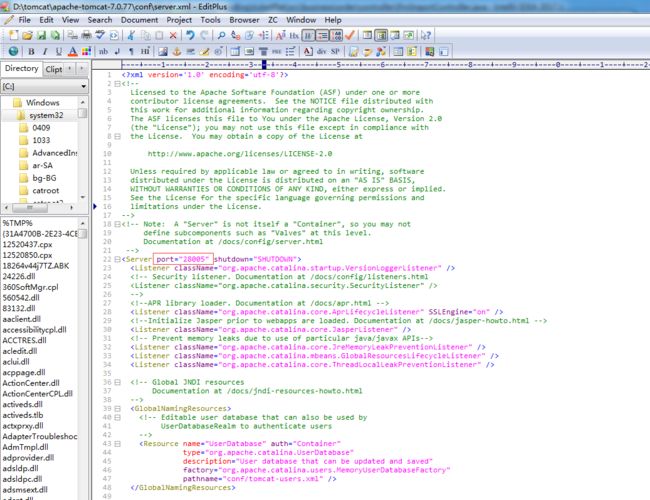Collapse the comment fold at line 40

coord(117,417)
